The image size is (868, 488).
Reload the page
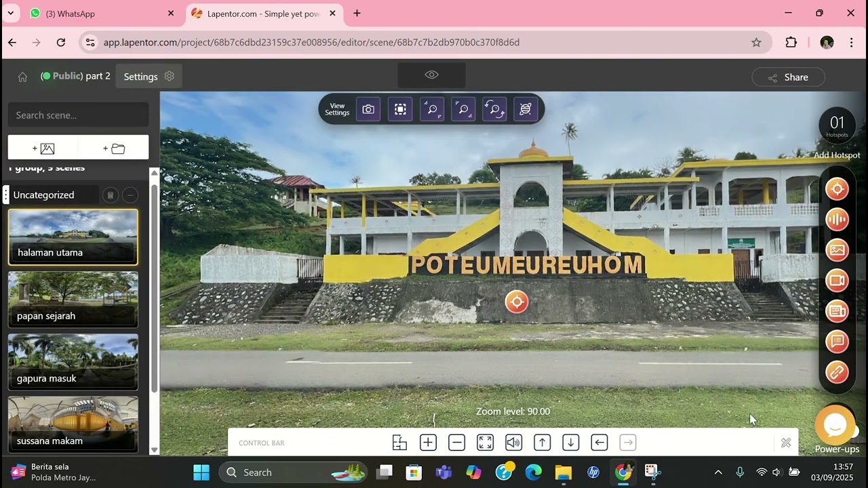click(x=61, y=42)
